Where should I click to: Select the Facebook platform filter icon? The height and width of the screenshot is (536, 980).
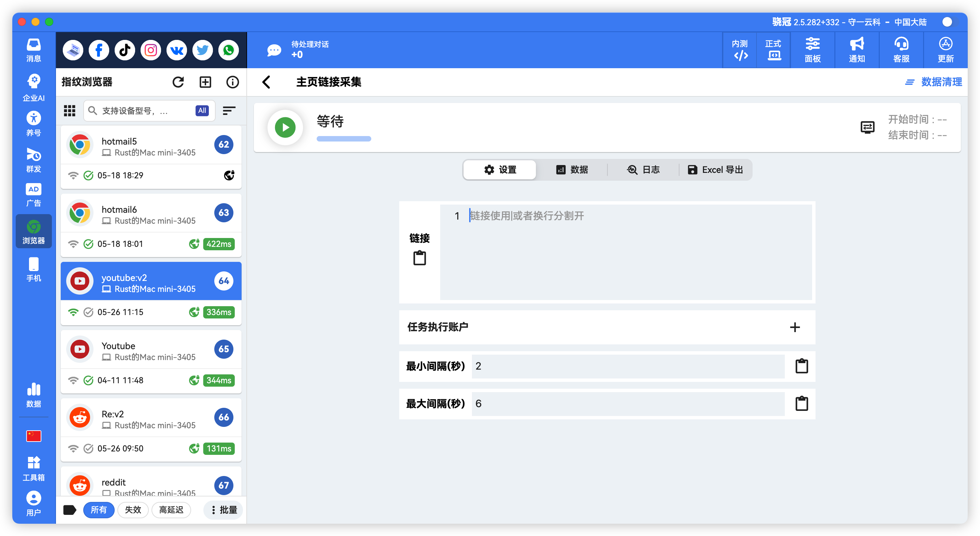point(99,50)
